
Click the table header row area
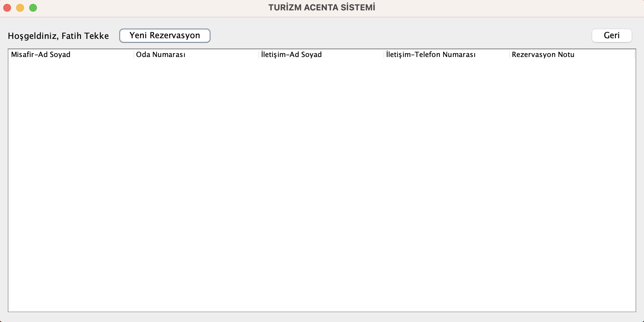click(x=322, y=54)
